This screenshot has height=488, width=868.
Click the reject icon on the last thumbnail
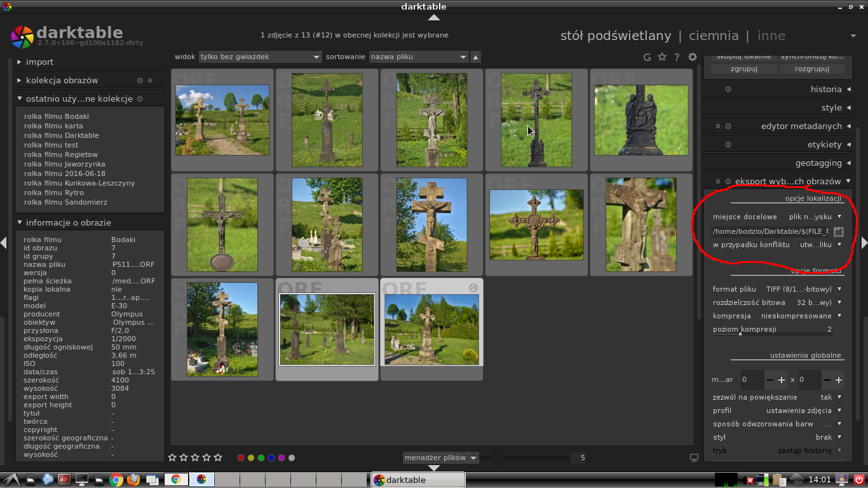[473, 288]
